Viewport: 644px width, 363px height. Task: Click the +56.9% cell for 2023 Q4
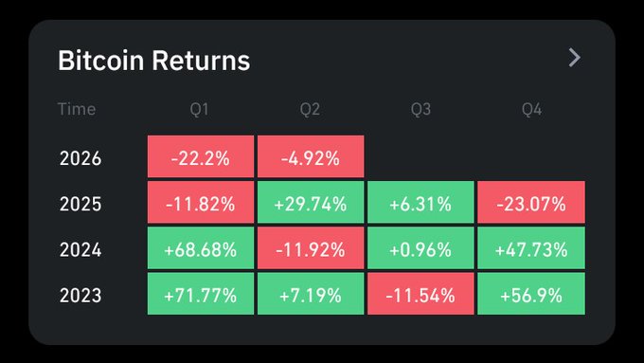(531, 294)
